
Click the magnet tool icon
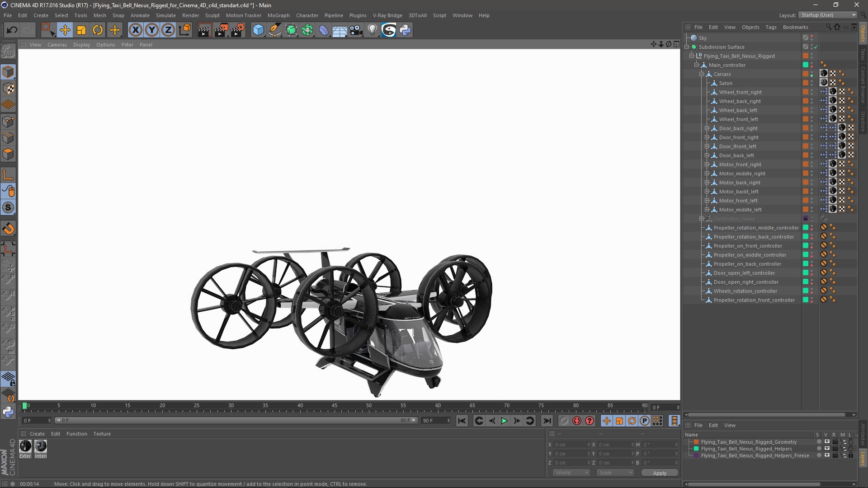(8, 229)
